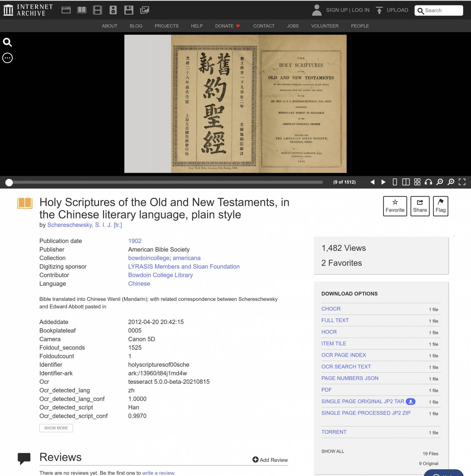Download the full text file
The width and height of the screenshot is (471, 476).
pyautogui.click(x=335, y=320)
